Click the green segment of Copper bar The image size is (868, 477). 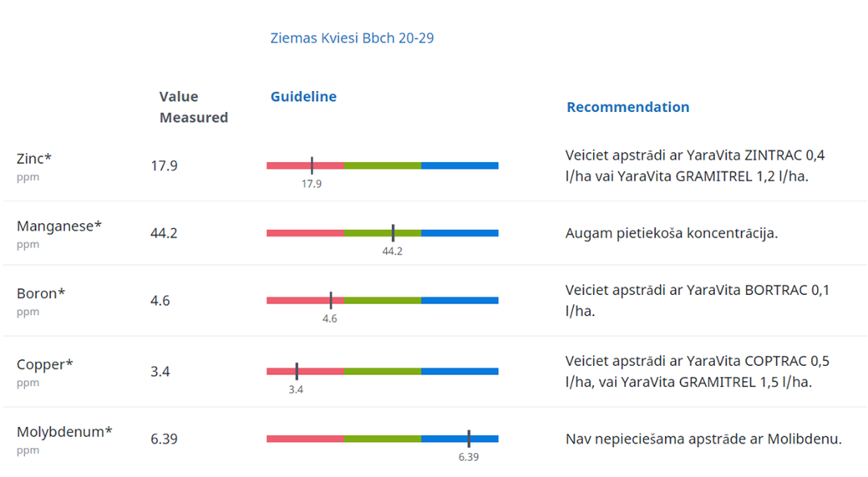pos(382,371)
